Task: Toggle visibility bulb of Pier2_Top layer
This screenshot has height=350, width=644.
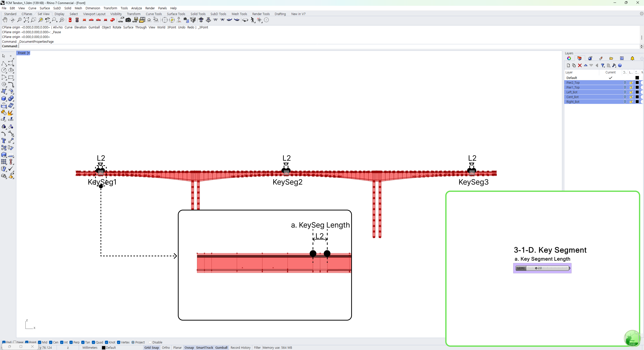Action: (x=625, y=83)
